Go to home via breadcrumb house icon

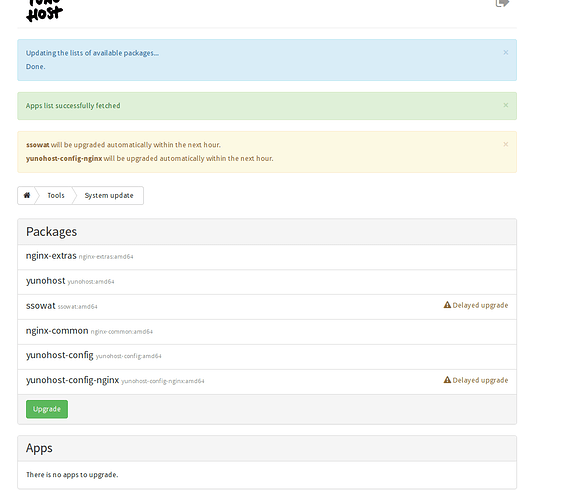[27, 195]
